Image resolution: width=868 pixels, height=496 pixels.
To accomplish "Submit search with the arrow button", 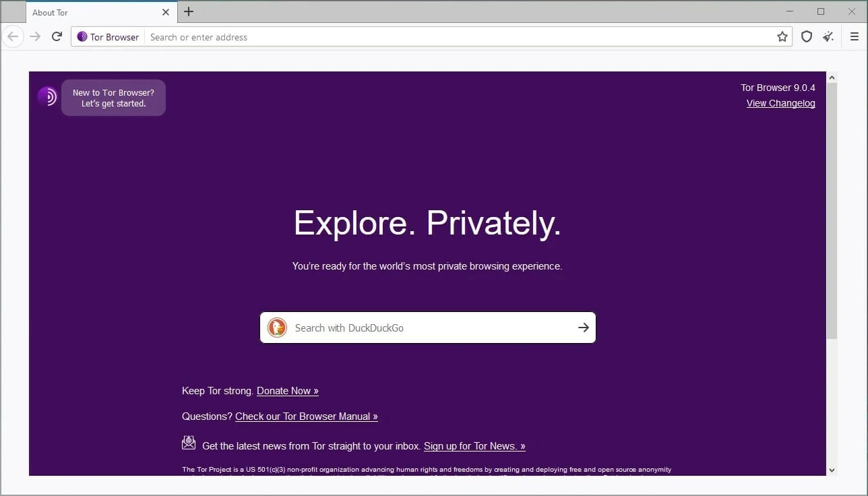I will click(583, 328).
